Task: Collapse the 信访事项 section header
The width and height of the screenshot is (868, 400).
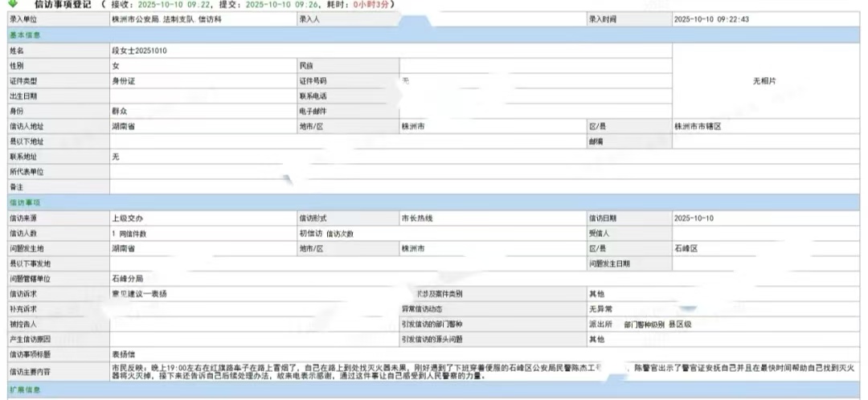Action: click(x=25, y=203)
